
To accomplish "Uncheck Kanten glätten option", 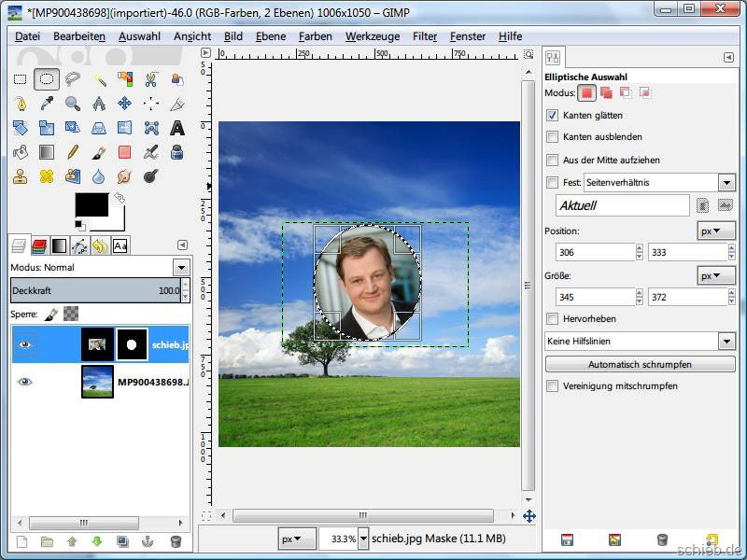I will coord(553,116).
